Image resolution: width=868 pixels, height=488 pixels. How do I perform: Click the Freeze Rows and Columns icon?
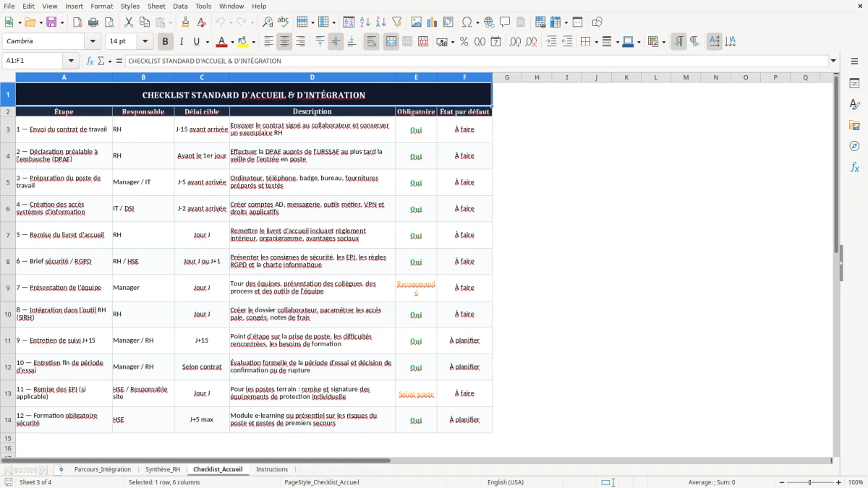click(555, 22)
